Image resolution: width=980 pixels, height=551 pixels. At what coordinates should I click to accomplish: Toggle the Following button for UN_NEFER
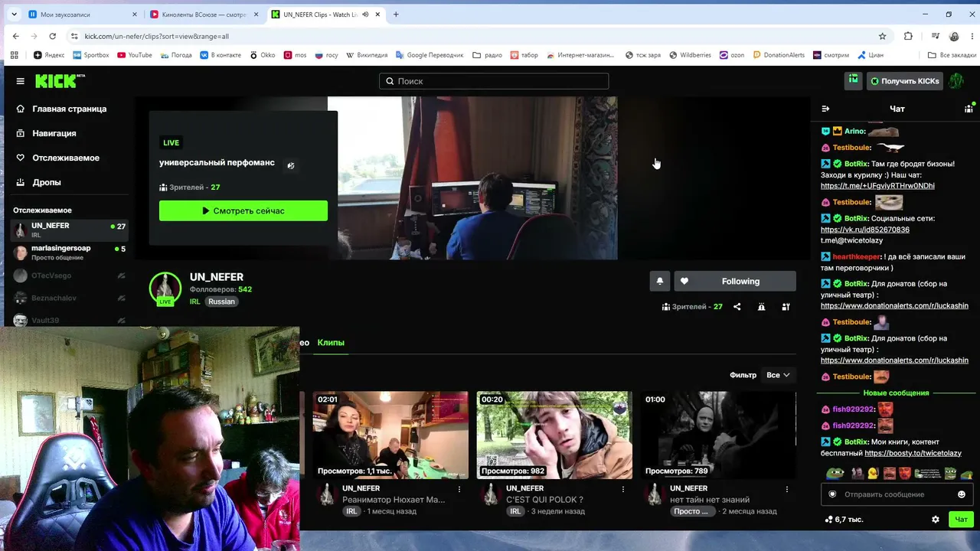[735, 281]
